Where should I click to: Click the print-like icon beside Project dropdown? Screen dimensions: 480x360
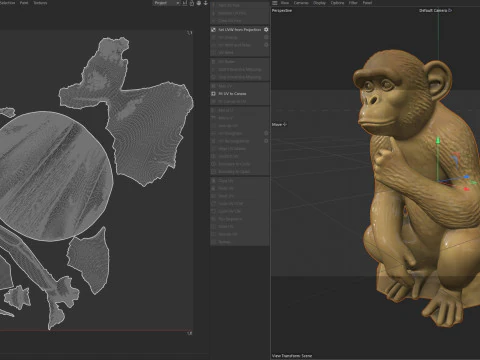tap(199, 3)
